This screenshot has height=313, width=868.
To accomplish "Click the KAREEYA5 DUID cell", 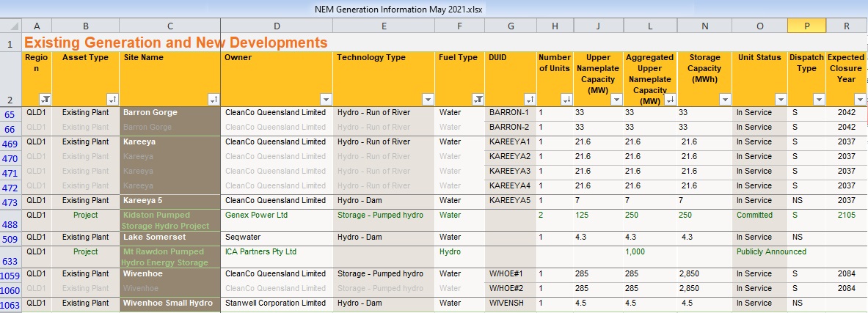I will (x=511, y=200).
